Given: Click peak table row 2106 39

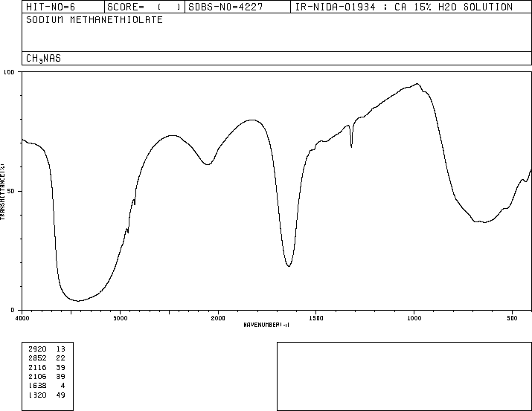Looking at the screenshot, I should point(47,376).
